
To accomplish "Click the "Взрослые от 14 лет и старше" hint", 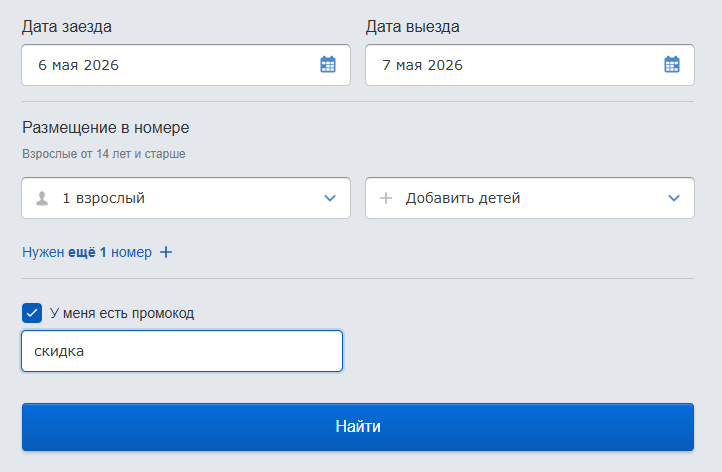I will [x=104, y=154].
